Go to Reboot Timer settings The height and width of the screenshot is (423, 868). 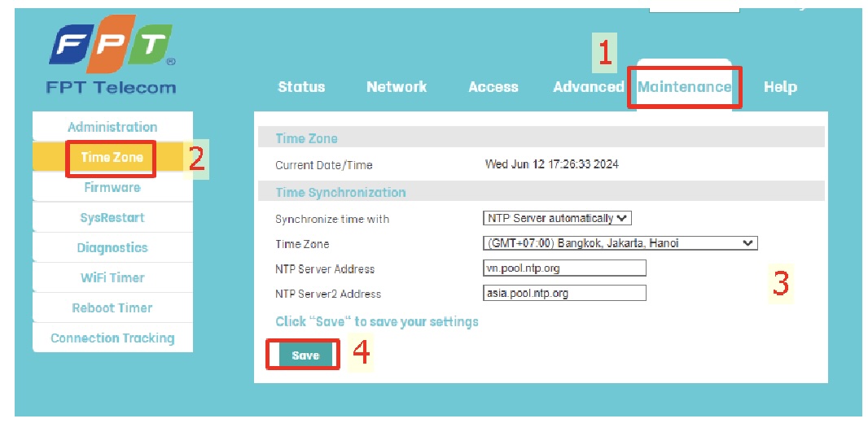[112, 308]
